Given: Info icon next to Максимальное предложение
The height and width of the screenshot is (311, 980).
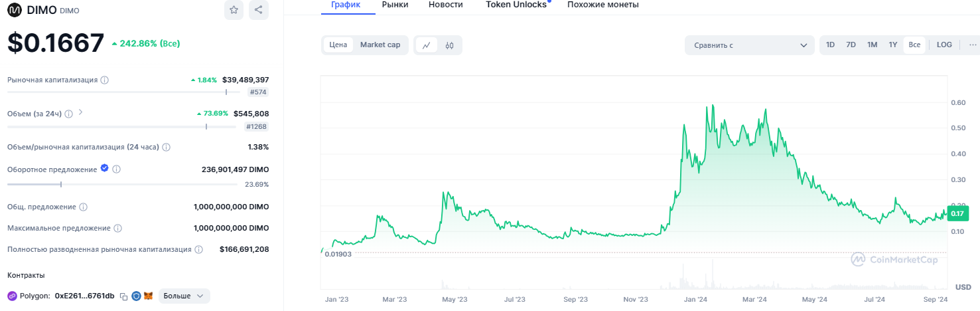Looking at the screenshot, I should [x=117, y=228].
